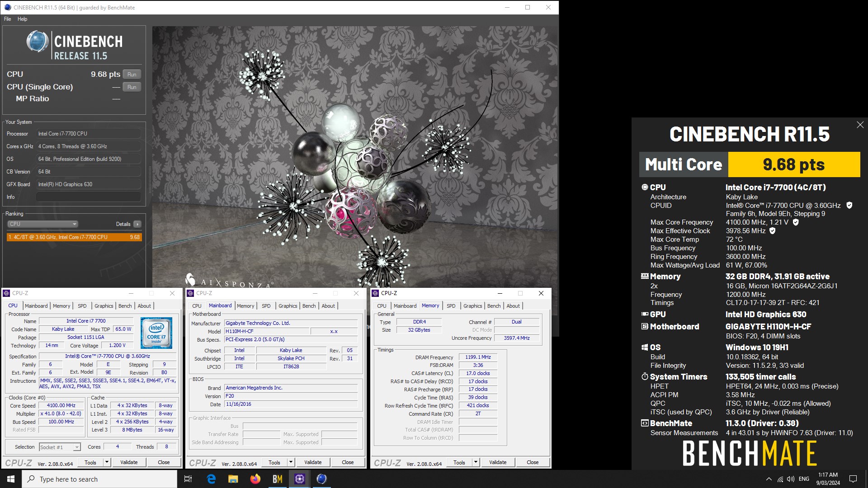Click the GFX Board Intel HD Graphics 630 field

click(x=89, y=184)
